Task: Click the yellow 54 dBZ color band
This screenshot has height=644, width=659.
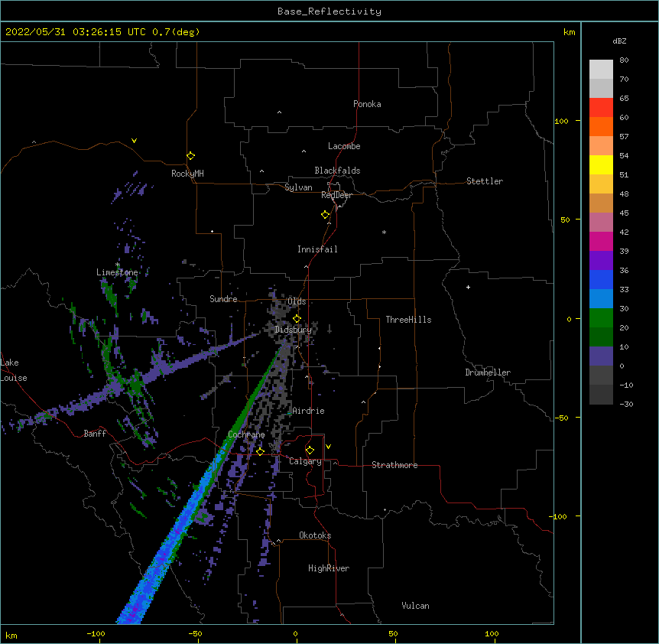Action: tap(601, 164)
